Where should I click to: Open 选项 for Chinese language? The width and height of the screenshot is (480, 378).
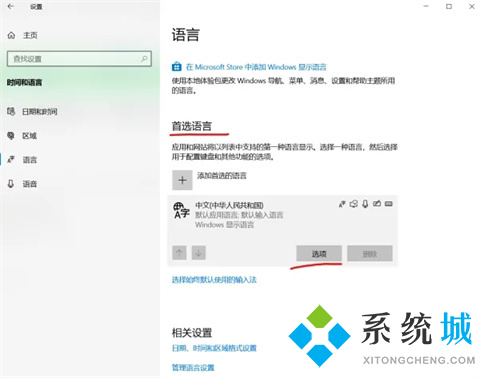click(x=319, y=254)
